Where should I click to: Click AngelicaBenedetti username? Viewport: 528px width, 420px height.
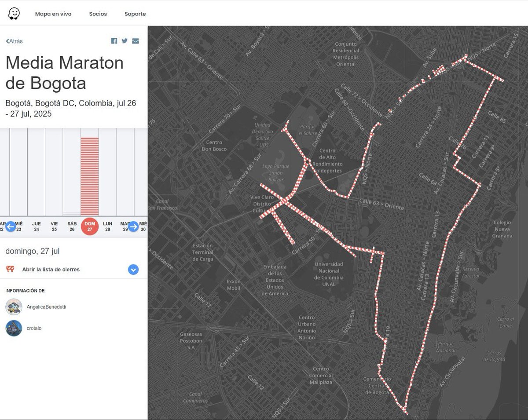click(x=47, y=307)
